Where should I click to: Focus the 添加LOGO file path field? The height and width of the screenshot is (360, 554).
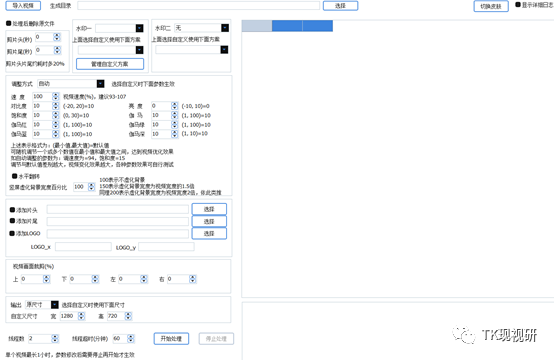[118, 234]
